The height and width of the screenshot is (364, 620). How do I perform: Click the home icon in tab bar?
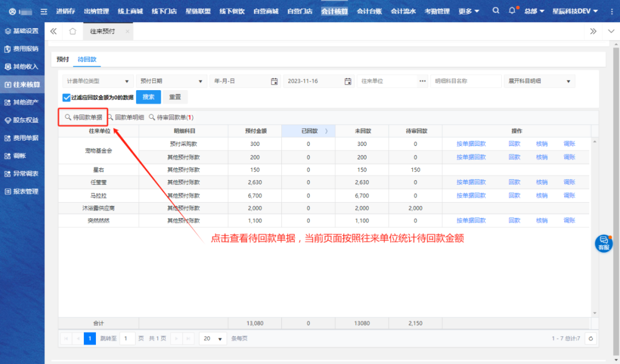click(72, 32)
